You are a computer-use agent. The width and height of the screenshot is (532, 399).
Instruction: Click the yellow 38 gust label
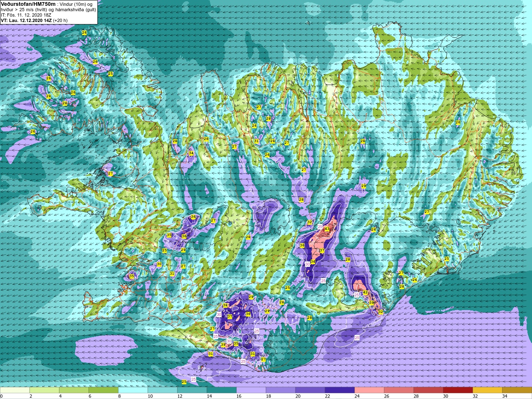tap(225, 305)
